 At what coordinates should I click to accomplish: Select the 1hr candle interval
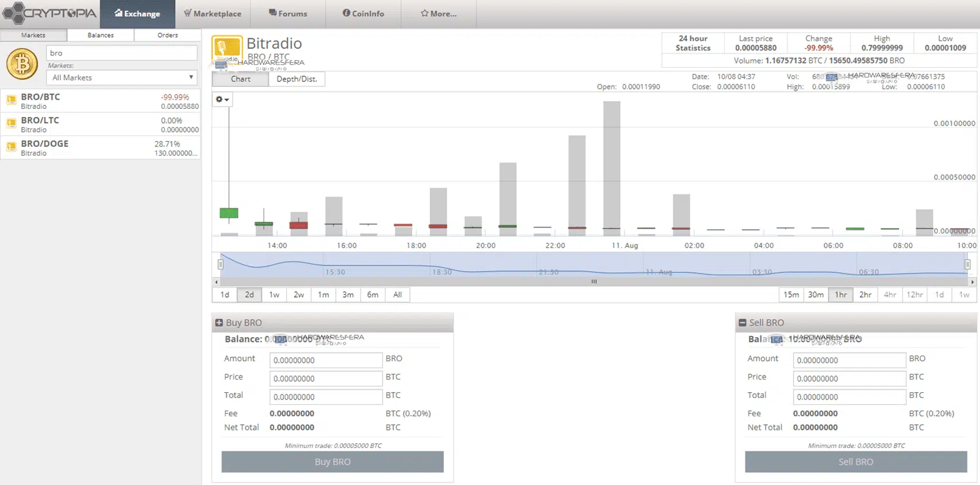tap(841, 295)
